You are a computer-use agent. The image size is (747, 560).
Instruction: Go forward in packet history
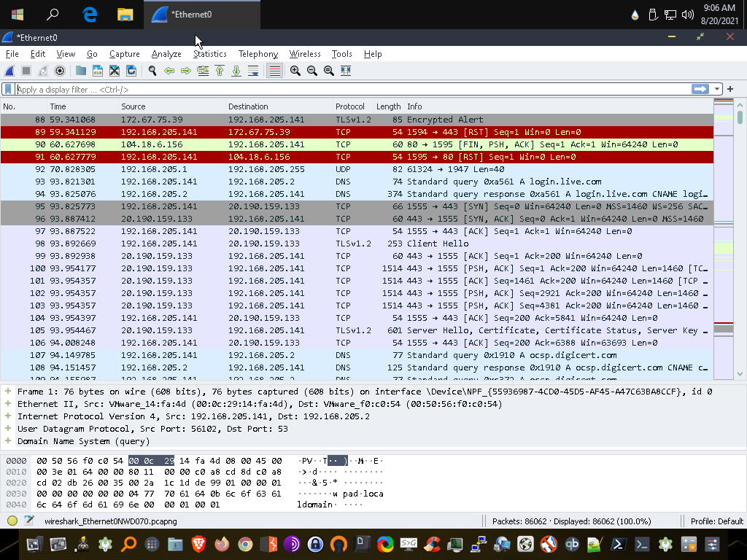pos(186,71)
